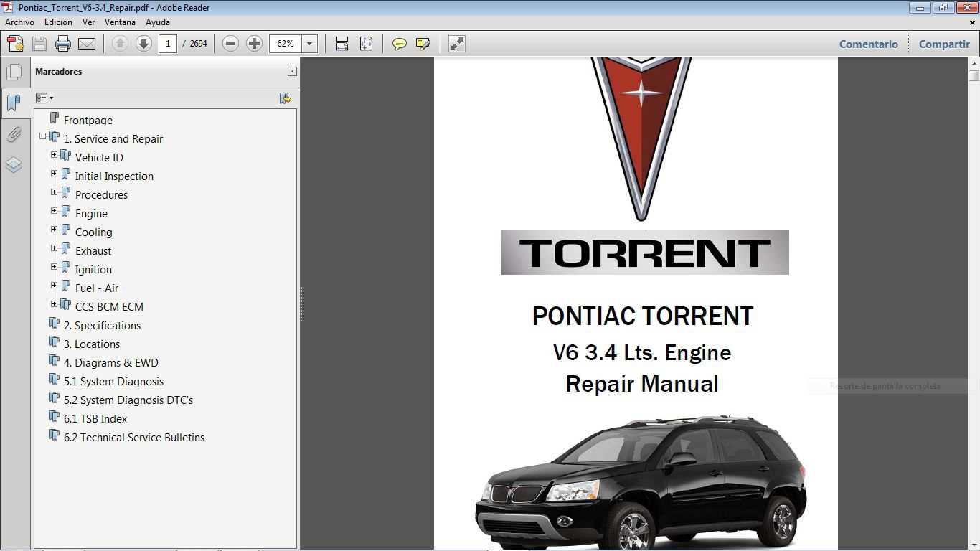Switch to read mode icon
Viewport: 980px width, 551px height.
tap(457, 44)
